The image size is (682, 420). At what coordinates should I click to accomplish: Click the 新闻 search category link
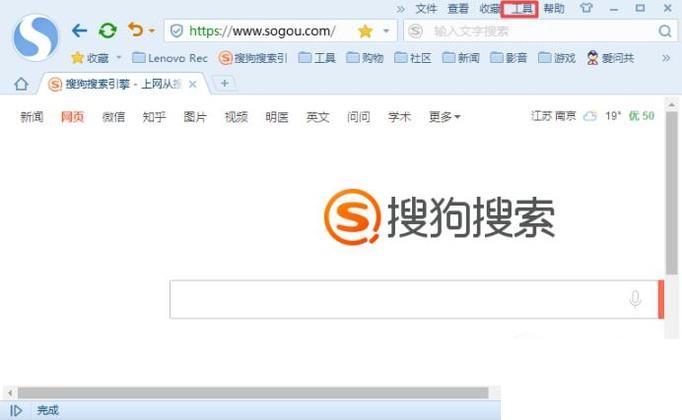(32, 117)
